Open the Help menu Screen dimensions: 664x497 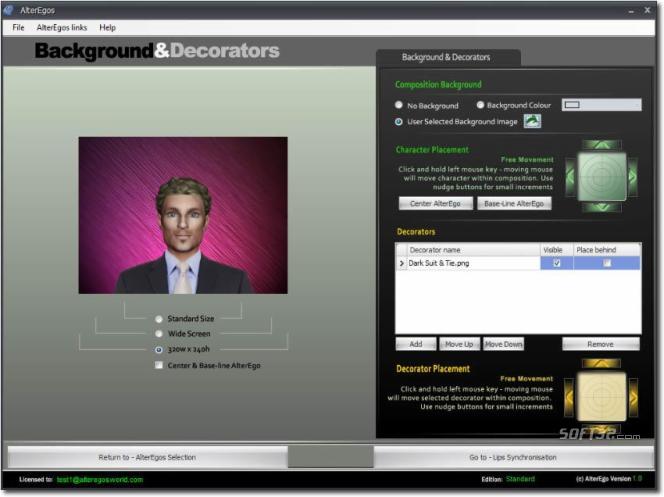pos(108,28)
